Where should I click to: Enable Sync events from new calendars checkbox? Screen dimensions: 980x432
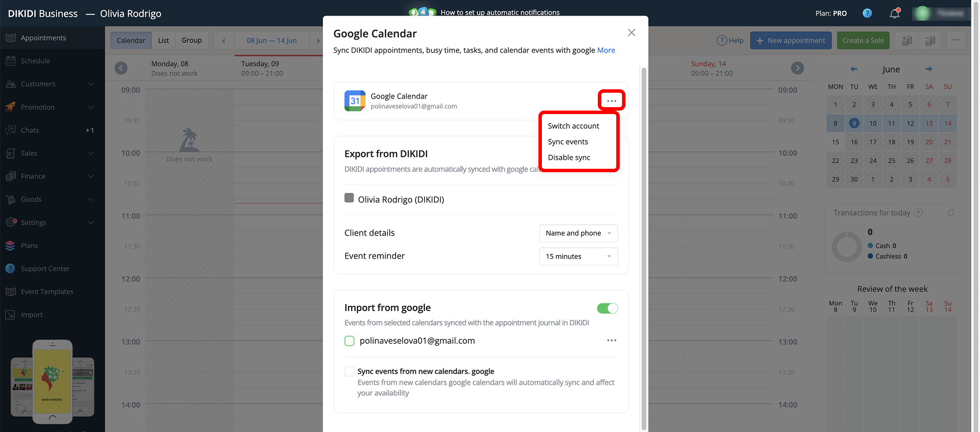[349, 372]
